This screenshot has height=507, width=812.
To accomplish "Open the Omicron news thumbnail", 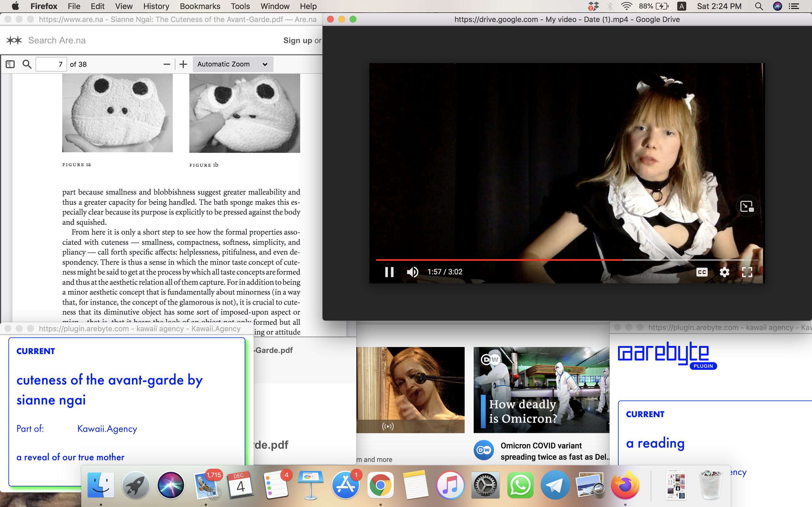I will (x=541, y=390).
